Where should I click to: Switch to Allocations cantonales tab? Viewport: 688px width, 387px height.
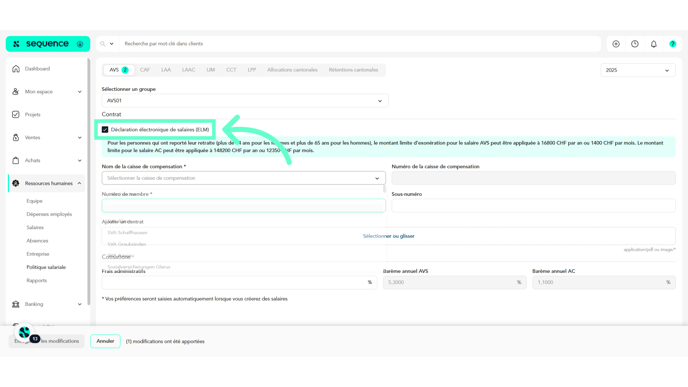coord(292,70)
